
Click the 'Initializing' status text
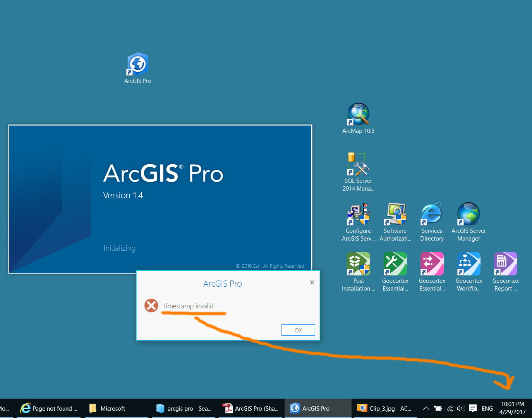click(x=120, y=248)
